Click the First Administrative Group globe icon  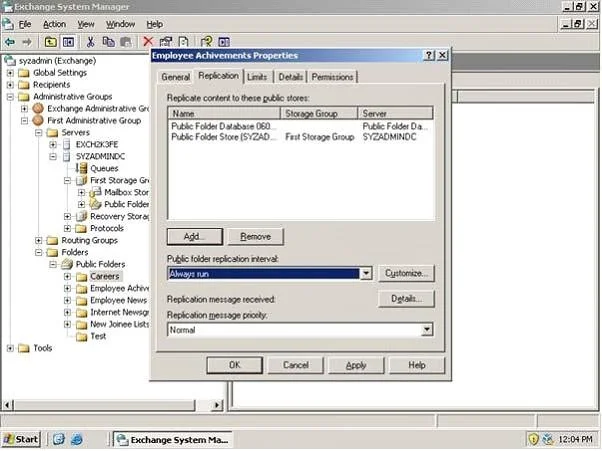click(38, 120)
